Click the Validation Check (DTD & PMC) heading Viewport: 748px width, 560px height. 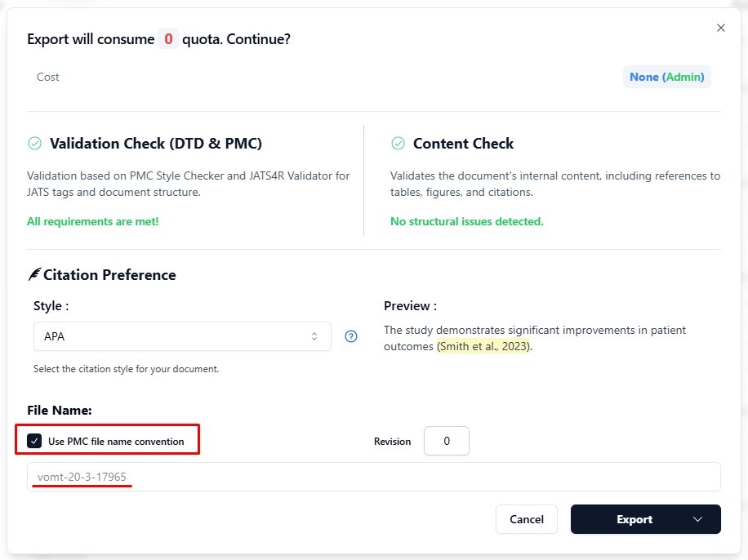156,144
